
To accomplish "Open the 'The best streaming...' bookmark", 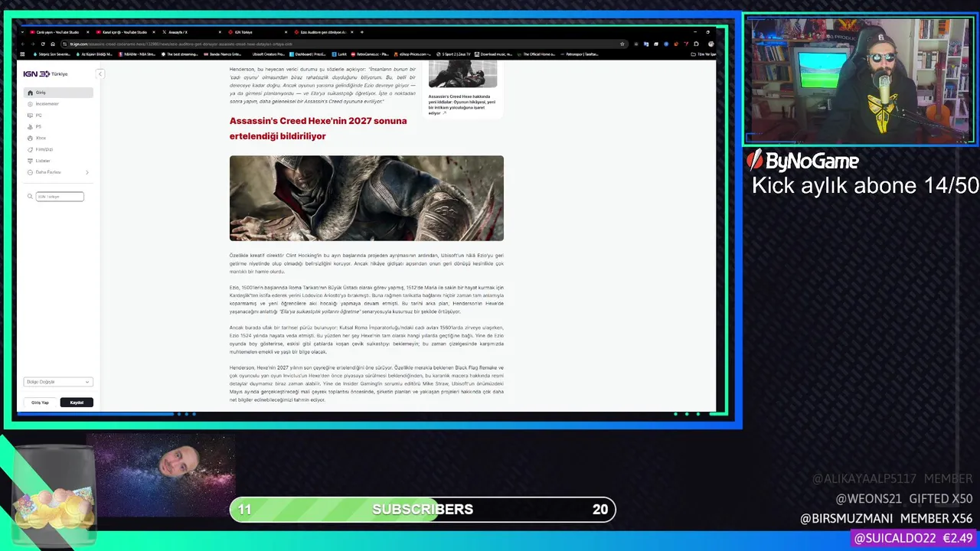I will click(180, 54).
